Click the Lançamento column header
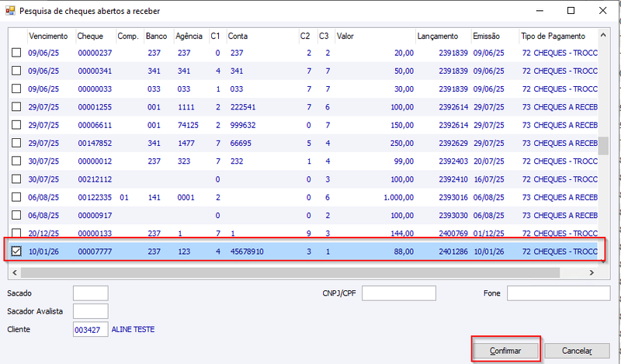 click(438, 36)
